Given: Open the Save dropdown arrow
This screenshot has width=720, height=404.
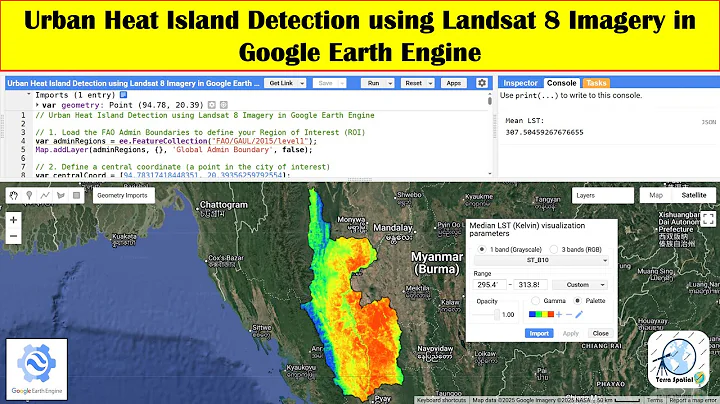Looking at the screenshot, I should [342, 83].
